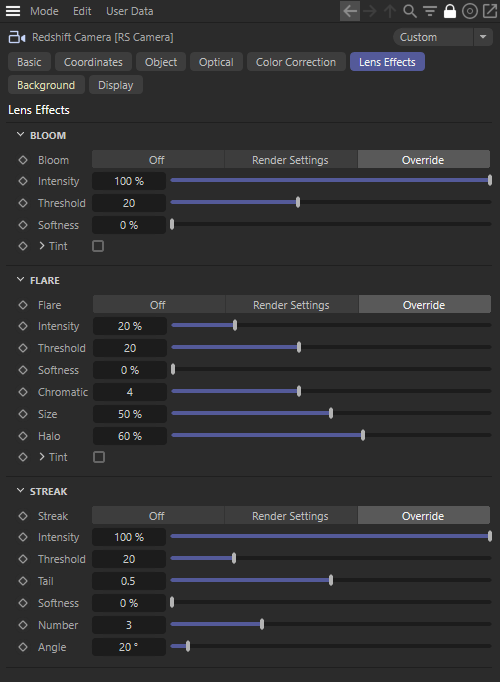Open the Custom preset dropdown

coord(483,37)
